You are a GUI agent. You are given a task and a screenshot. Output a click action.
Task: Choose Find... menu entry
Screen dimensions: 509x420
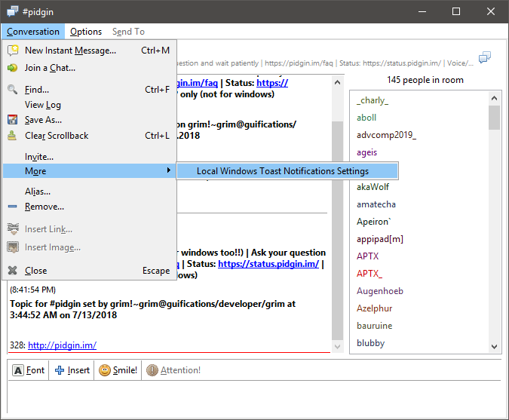[x=90, y=89]
